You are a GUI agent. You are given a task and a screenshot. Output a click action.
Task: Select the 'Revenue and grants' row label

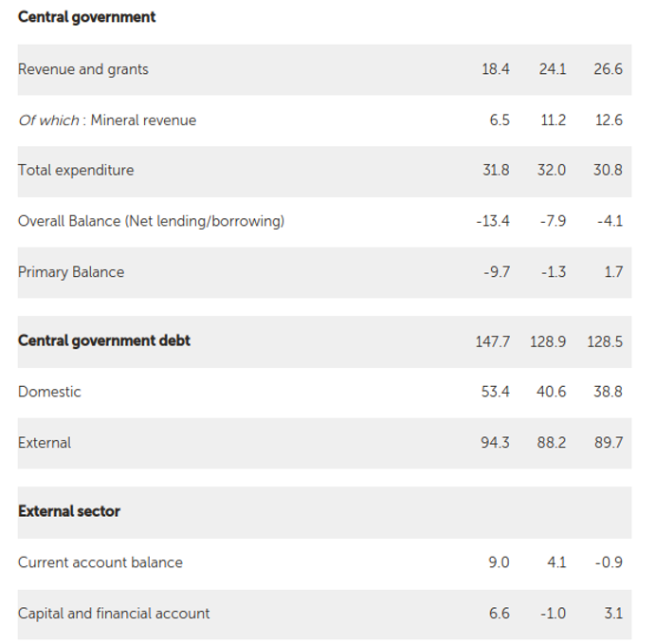click(x=83, y=69)
